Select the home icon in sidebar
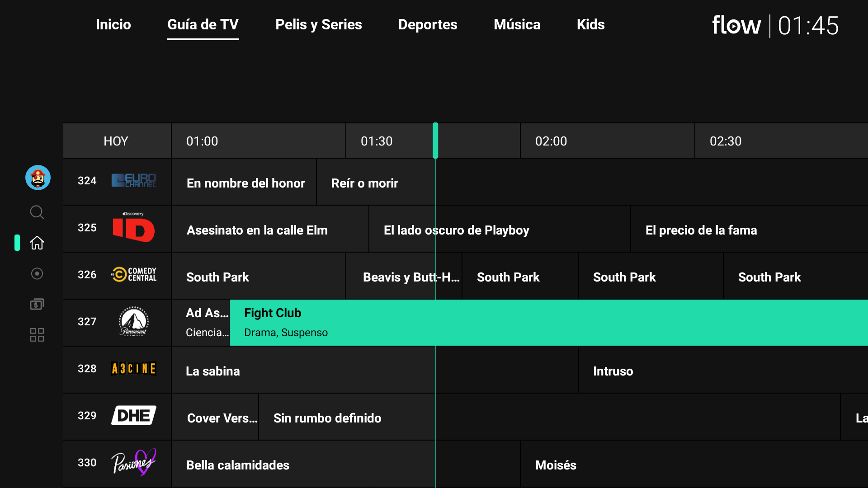The image size is (868, 488). tap(37, 243)
